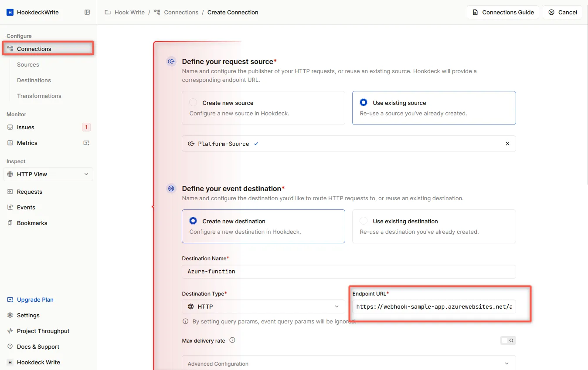Click the Issues count badge 1
This screenshot has height=370, width=588.
[x=86, y=127]
